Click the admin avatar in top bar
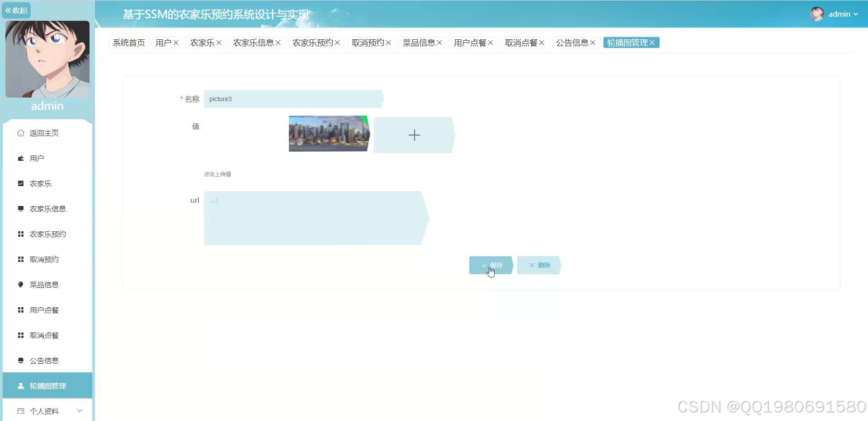This screenshot has width=868, height=421. coord(817,14)
